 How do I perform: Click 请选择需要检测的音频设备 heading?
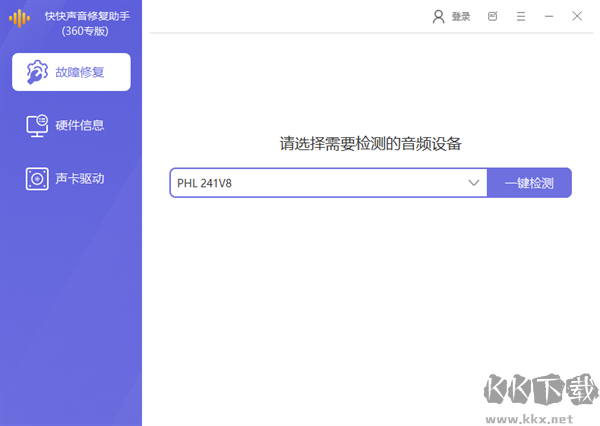tap(370, 144)
